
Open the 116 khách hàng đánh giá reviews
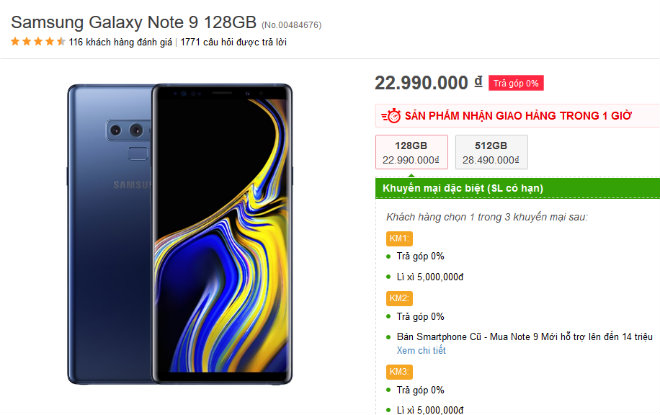[121, 42]
